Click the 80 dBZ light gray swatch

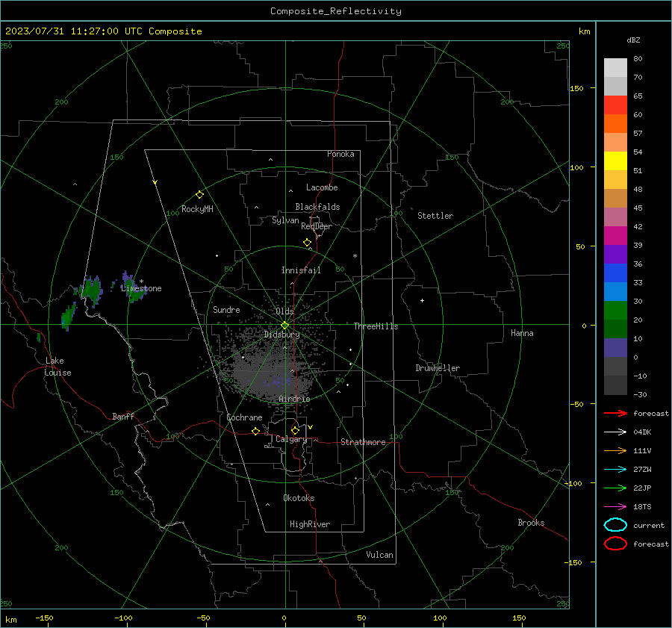(615, 68)
